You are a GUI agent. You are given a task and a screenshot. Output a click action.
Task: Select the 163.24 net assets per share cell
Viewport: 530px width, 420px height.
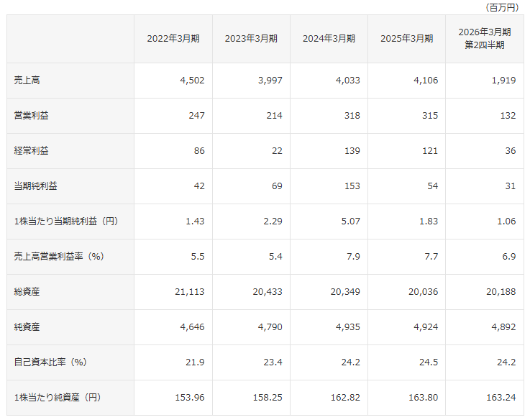coord(501,398)
